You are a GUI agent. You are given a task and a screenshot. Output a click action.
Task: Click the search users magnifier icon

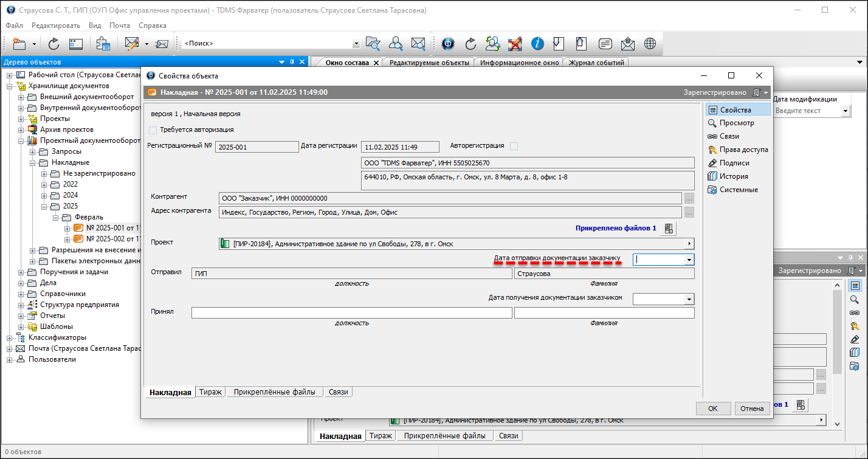point(396,44)
